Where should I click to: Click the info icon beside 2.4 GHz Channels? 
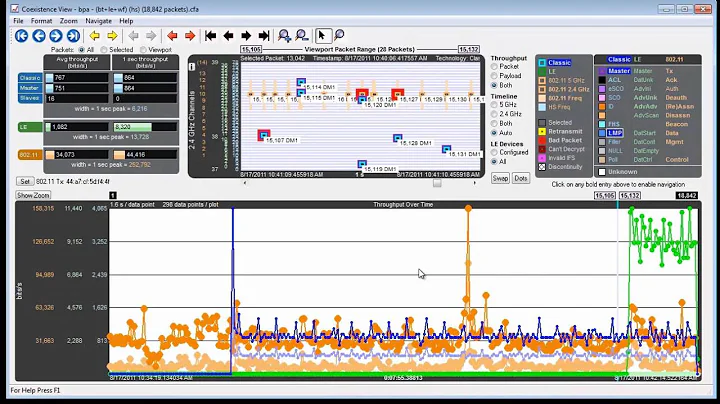(192, 66)
